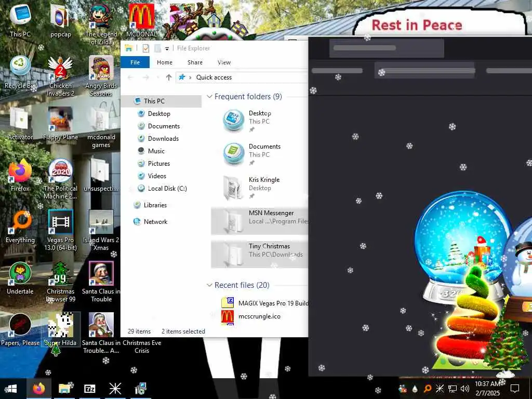Viewport: 532px width, 399px height.
Task: Launch the Undertale desktop shortcut
Action: tap(20, 278)
